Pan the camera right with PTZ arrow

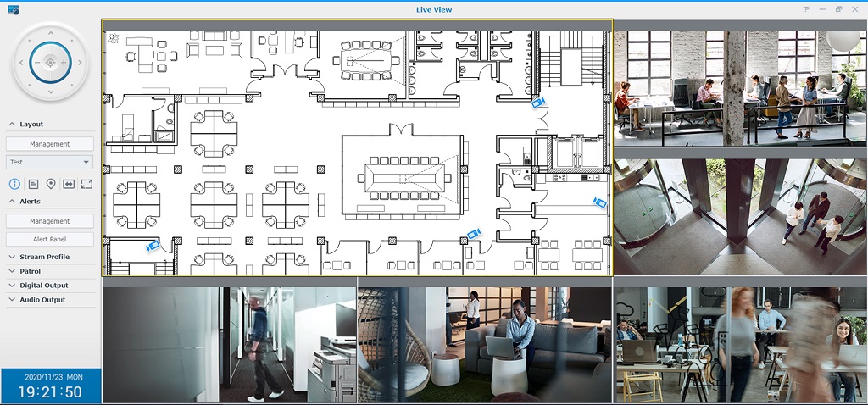[x=80, y=63]
